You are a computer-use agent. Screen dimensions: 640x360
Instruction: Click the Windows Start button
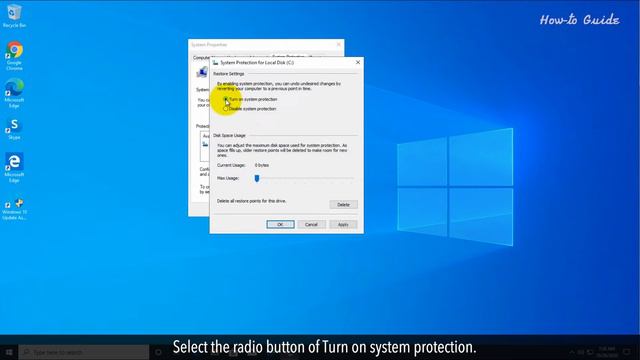pos(9,352)
